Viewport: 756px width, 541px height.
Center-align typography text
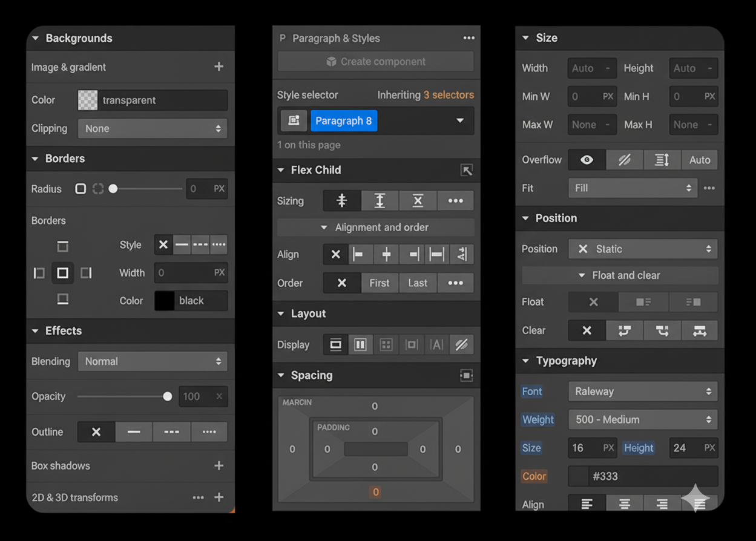(x=624, y=504)
